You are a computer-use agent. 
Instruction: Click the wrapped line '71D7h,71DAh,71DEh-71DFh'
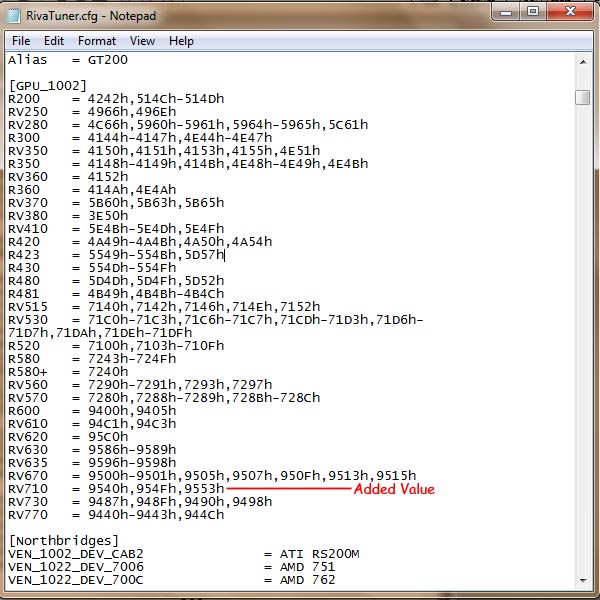100,333
